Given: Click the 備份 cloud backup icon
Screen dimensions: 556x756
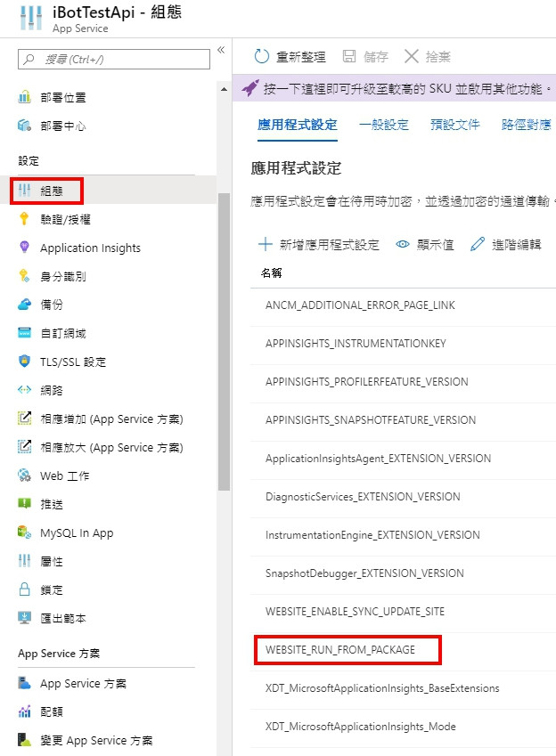Looking at the screenshot, I should point(24,305).
